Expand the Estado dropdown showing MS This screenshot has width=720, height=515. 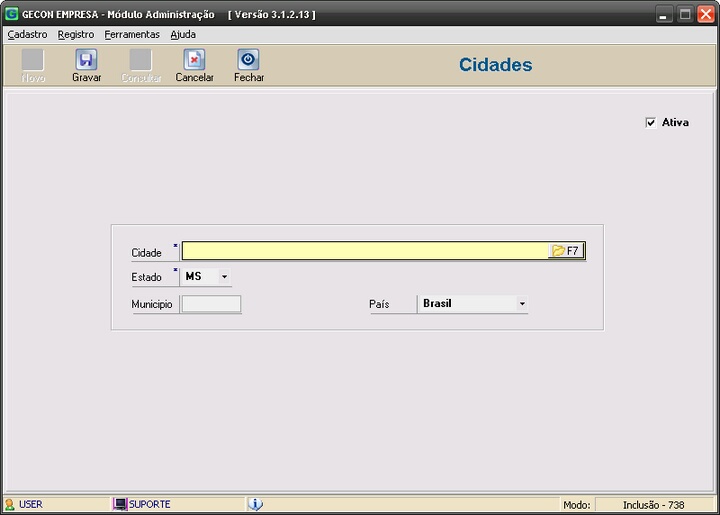click(x=225, y=277)
